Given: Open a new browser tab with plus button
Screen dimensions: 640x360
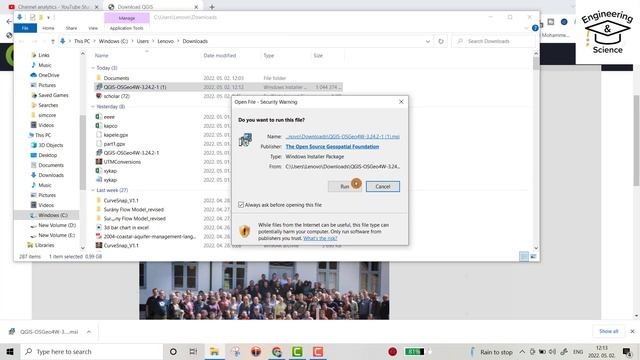Looking at the screenshot, I should pos(212,7).
